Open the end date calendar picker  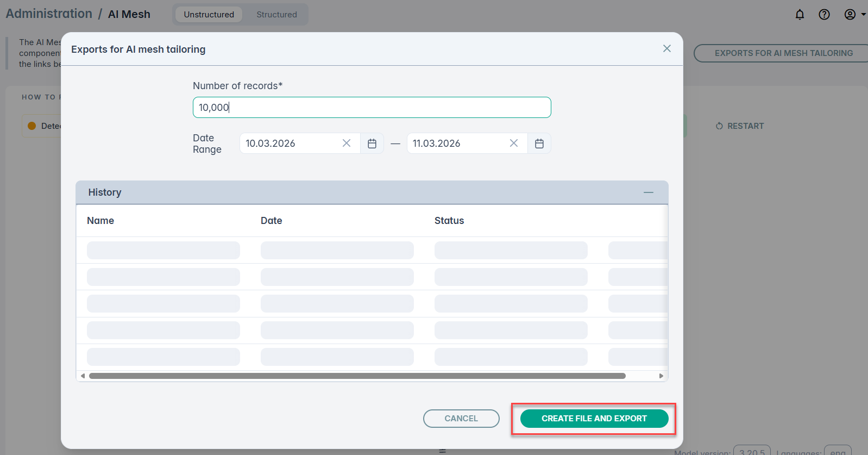[539, 144]
